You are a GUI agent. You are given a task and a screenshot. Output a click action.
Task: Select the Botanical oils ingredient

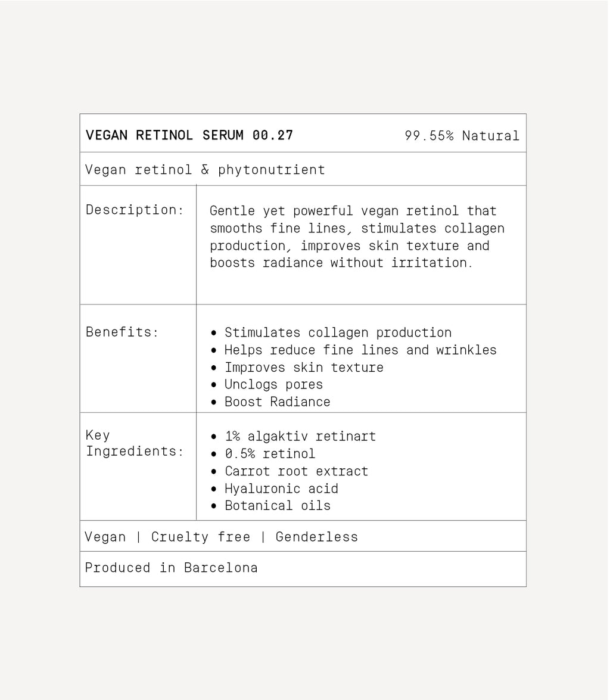[277, 506]
